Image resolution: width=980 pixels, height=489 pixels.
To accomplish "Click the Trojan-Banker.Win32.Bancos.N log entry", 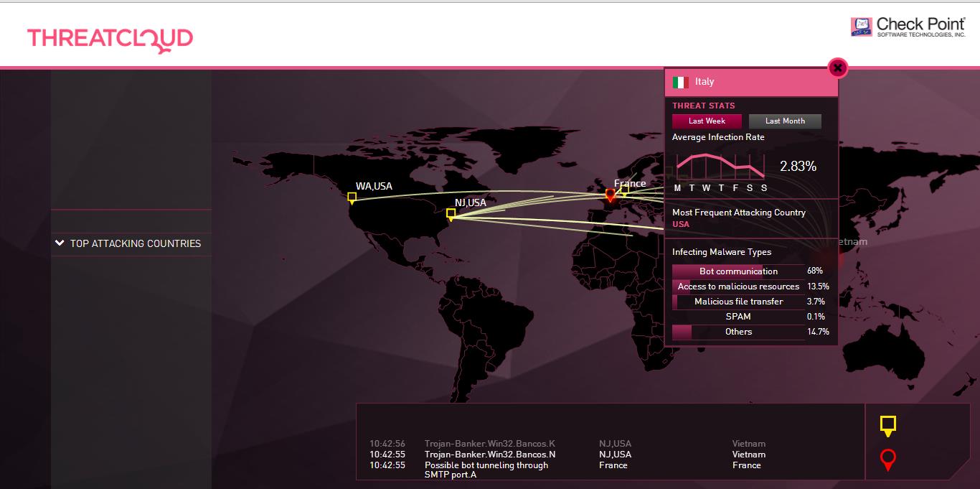I will click(490, 455).
